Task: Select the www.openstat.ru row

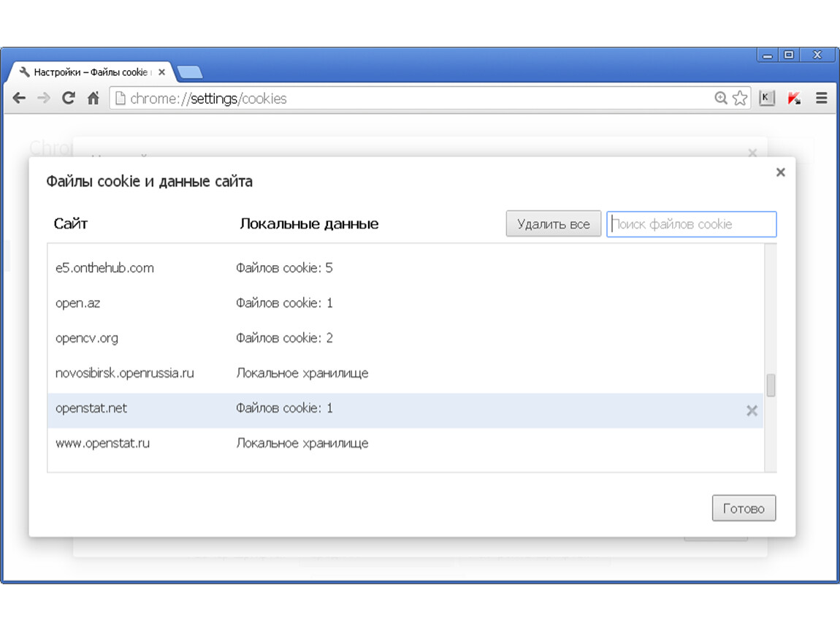Action: tap(405, 443)
